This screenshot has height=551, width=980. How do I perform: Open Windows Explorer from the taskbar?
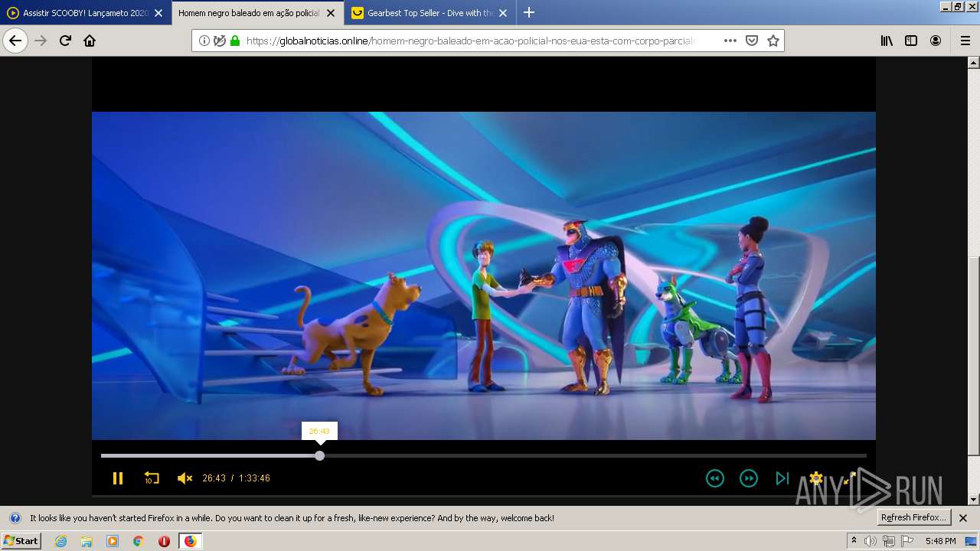click(x=87, y=541)
